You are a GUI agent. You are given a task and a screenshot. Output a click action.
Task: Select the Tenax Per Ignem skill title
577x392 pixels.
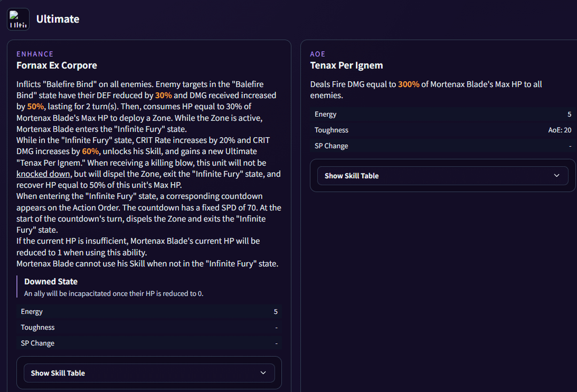pyautogui.click(x=346, y=66)
